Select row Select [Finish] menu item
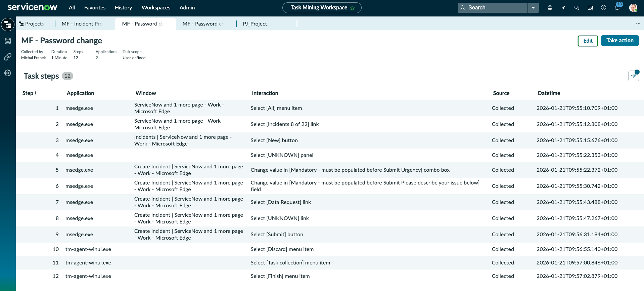 [330, 276]
